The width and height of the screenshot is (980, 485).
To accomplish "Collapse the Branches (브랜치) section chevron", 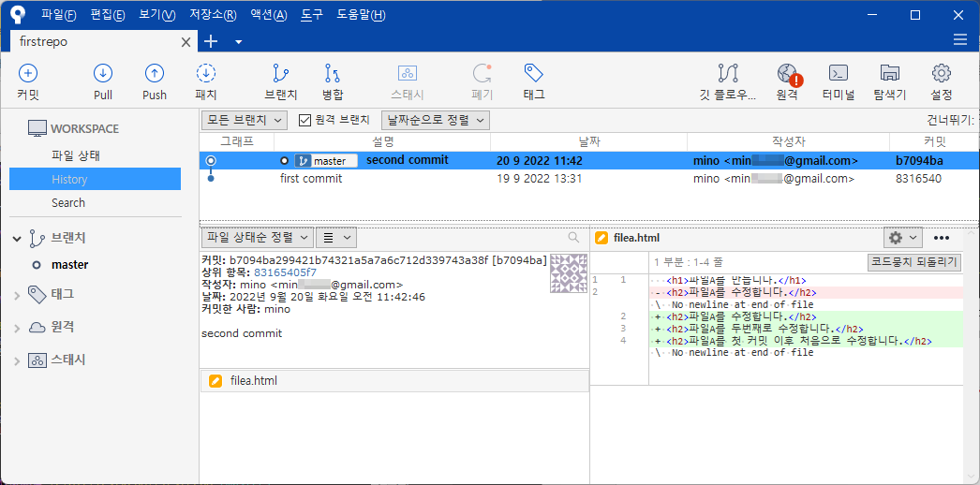I will [17, 239].
